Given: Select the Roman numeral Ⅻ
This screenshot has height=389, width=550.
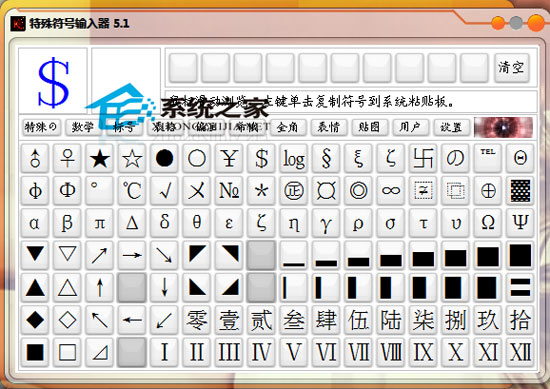Looking at the screenshot, I should point(520,352).
